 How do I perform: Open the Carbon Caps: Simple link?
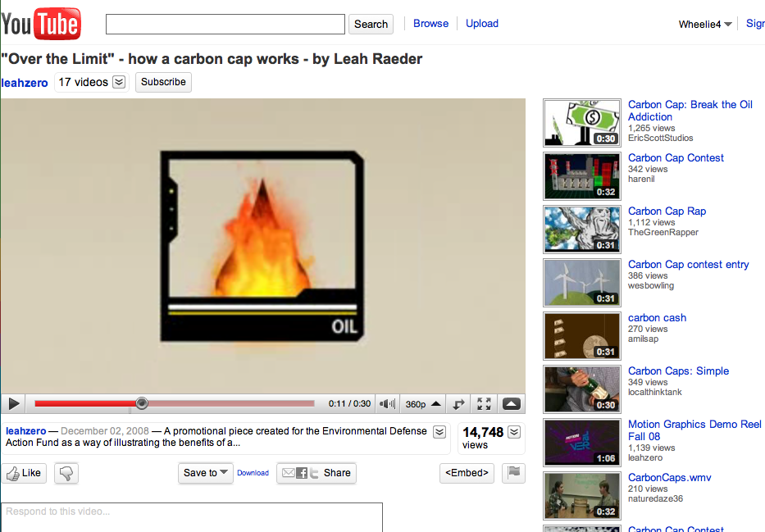coord(678,371)
